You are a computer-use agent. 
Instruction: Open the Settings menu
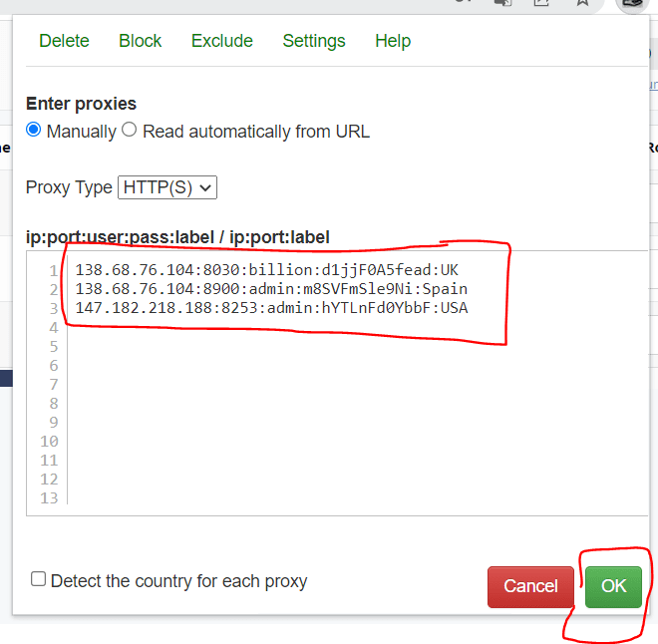click(x=313, y=41)
